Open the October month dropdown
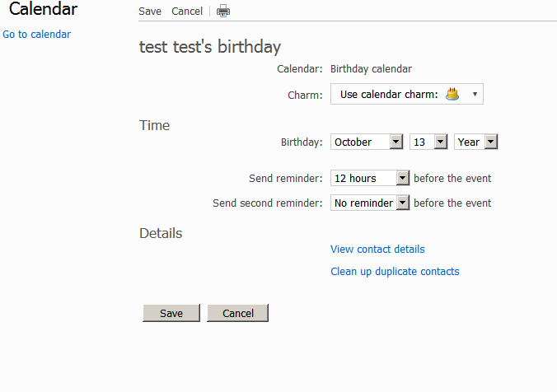This screenshot has height=392, width=557. (367, 142)
